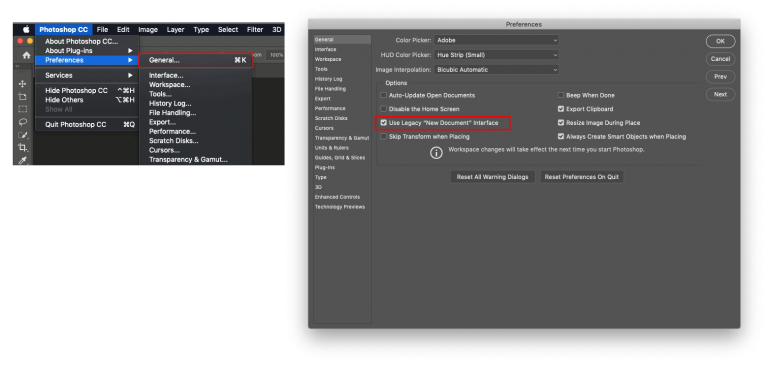Expand the About Plug-ins submenu
768x365 pixels.
[130, 51]
